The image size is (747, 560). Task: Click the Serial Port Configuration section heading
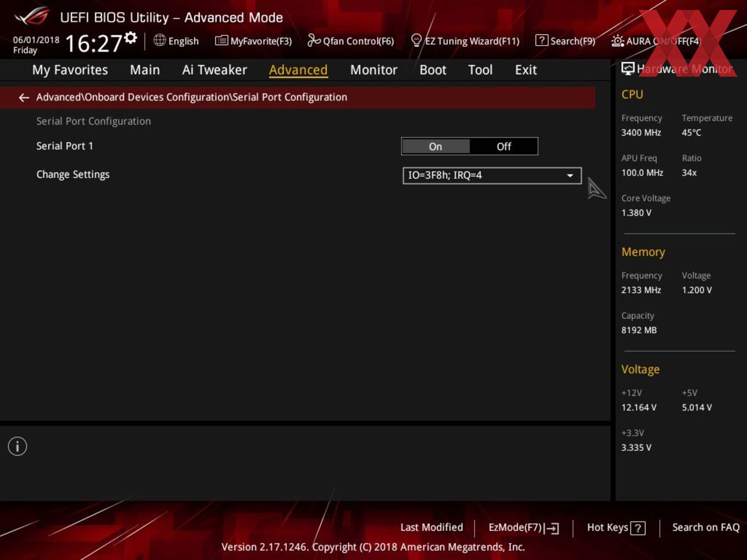click(93, 121)
